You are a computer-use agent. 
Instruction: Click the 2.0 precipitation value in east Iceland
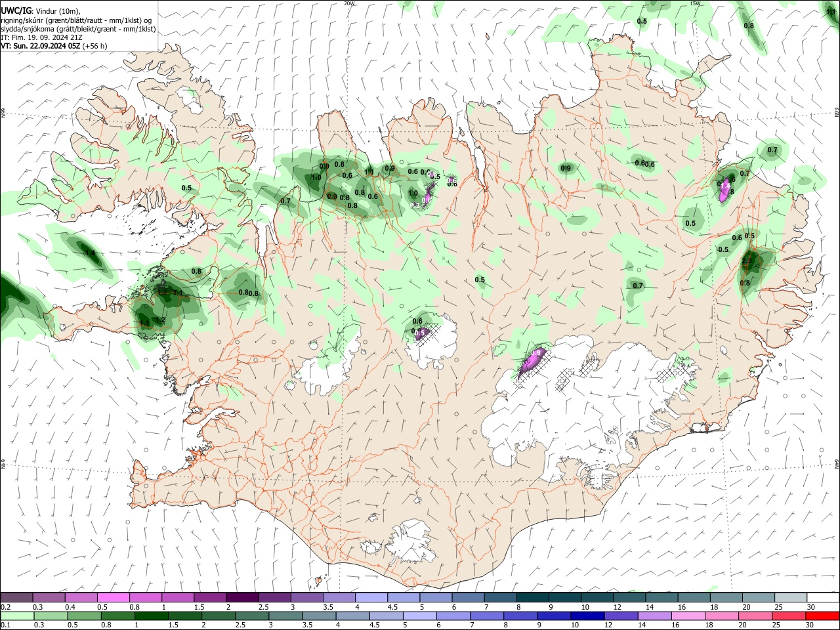click(747, 261)
